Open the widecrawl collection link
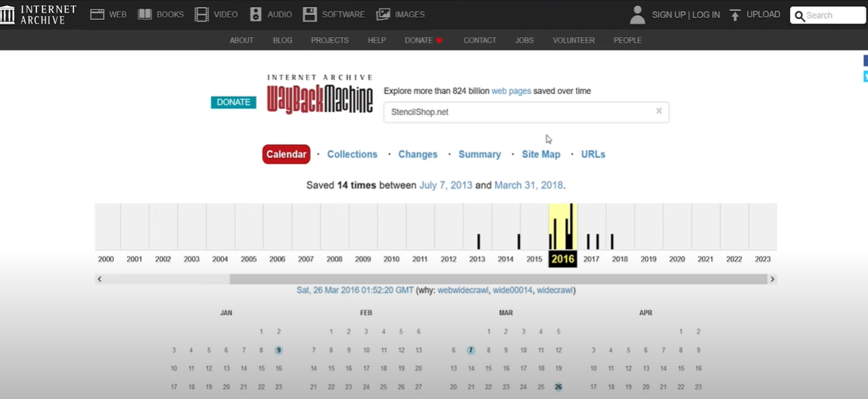This screenshot has width=868, height=399. 555,290
